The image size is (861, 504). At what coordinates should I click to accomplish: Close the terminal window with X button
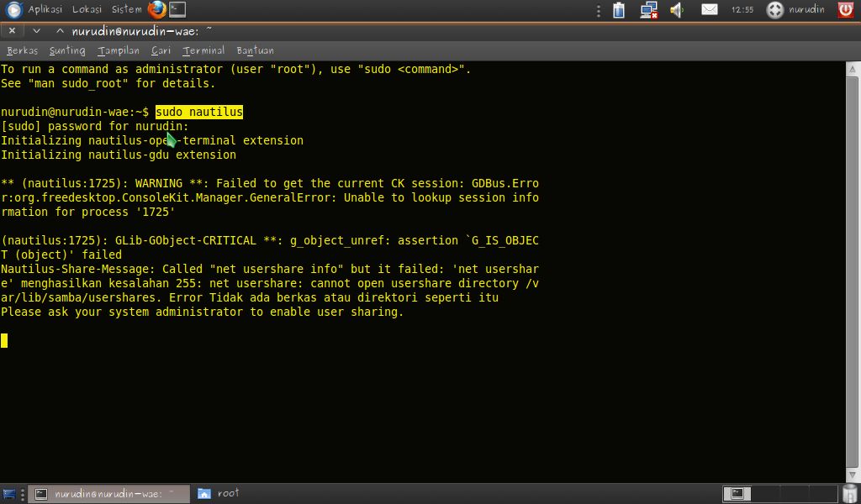tap(12, 31)
